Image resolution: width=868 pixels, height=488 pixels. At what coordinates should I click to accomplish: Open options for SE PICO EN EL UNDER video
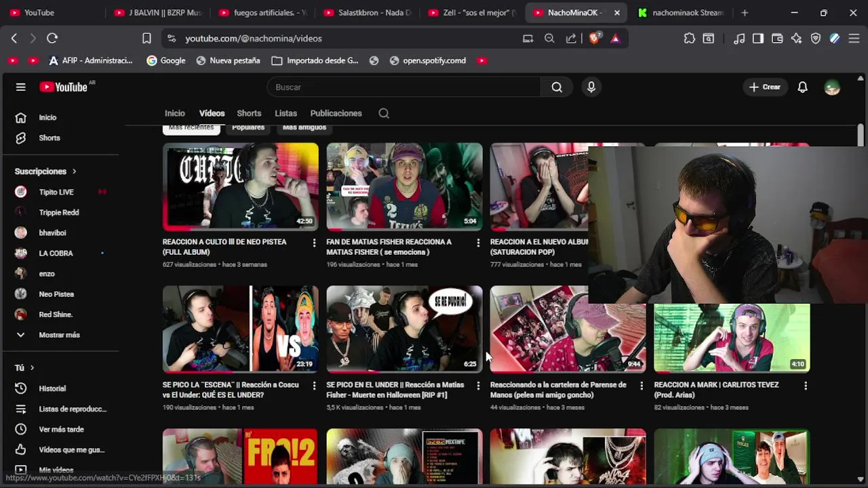(478, 386)
